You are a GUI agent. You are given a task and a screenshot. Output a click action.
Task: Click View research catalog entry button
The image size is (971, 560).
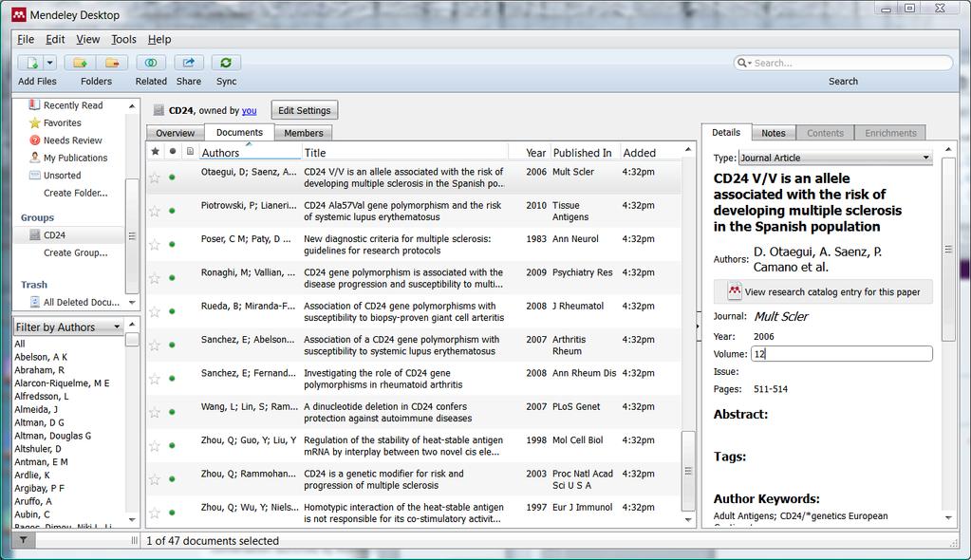click(x=824, y=291)
